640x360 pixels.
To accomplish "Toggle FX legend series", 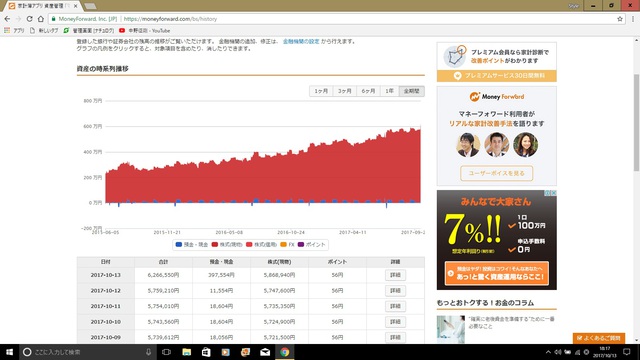I will point(287,244).
